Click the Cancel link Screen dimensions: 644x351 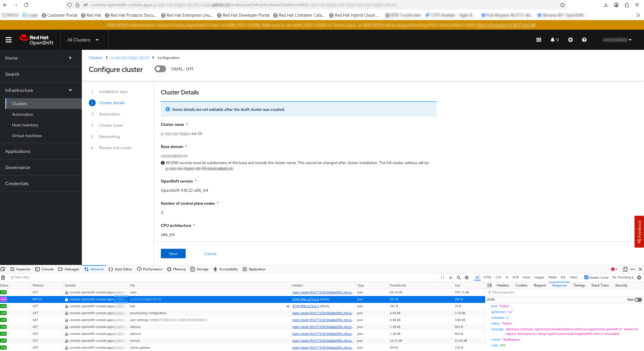coord(210,254)
